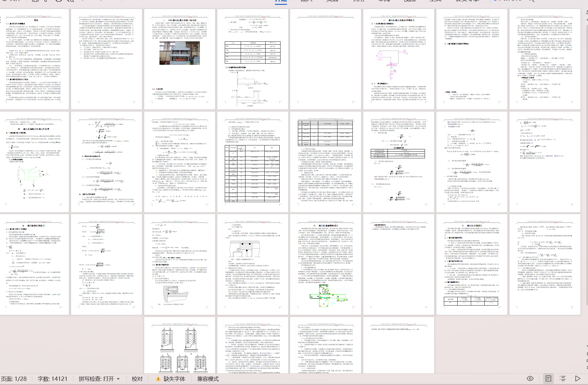Open page 9 thumbnail with cylinder diagram
588x385 pixels.
pos(34,162)
